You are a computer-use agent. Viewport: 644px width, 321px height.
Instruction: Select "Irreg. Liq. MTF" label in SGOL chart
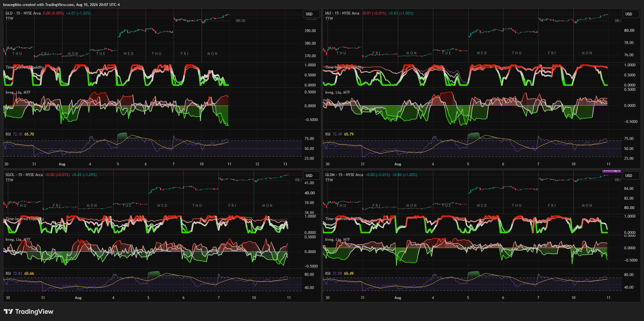(x=18, y=240)
